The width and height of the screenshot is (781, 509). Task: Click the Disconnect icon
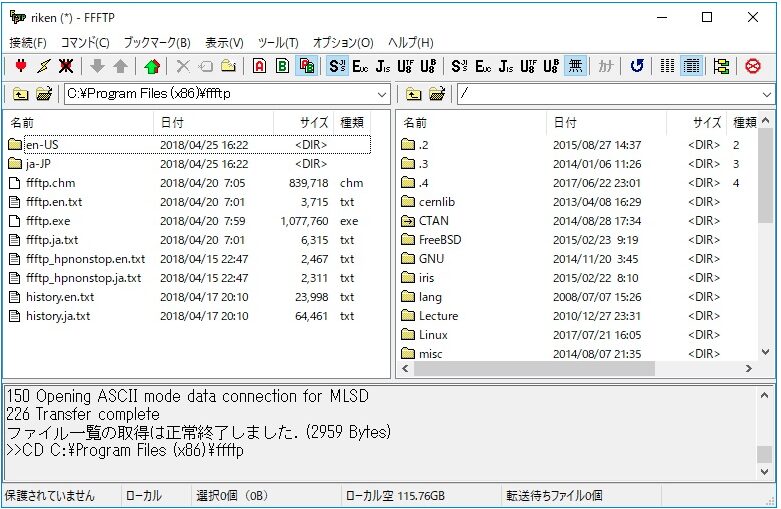[x=66, y=66]
